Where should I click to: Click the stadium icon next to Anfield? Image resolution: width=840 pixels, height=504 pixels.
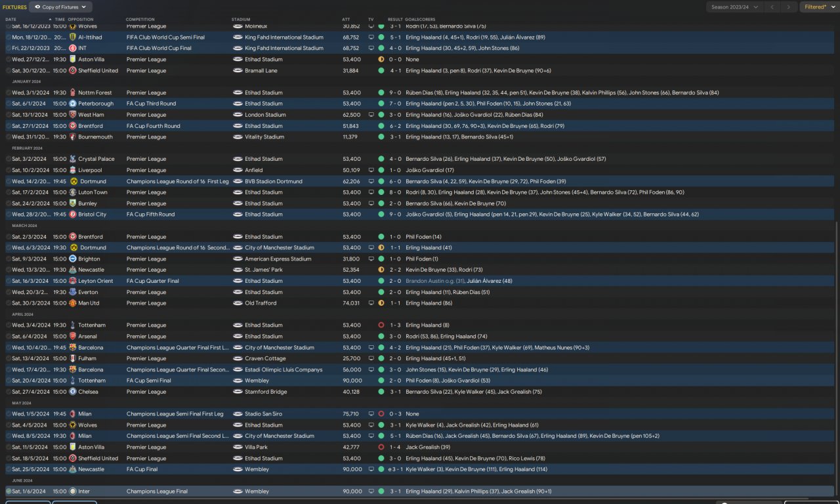pyautogui.click(x=238, y=170)
